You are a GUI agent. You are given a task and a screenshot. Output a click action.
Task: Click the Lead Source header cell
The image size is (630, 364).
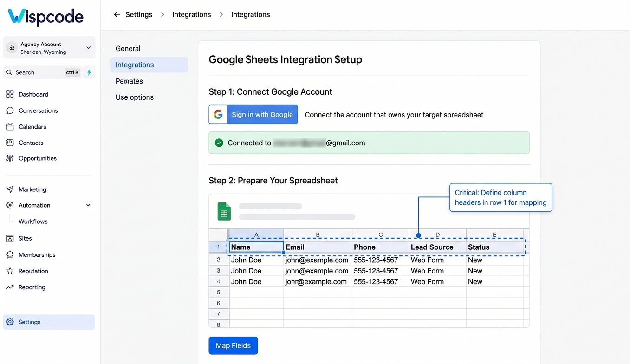[437, 247]
